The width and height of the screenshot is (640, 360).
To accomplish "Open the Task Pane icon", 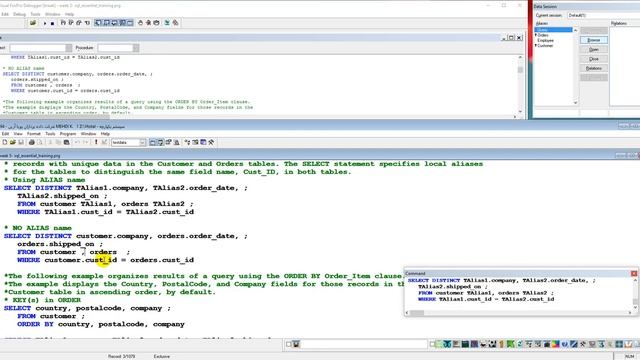I will (203, 142).
